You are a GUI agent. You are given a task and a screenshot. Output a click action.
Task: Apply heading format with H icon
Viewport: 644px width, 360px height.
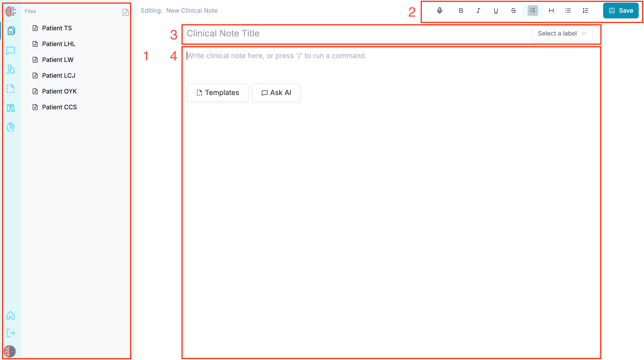click(551, 11)
